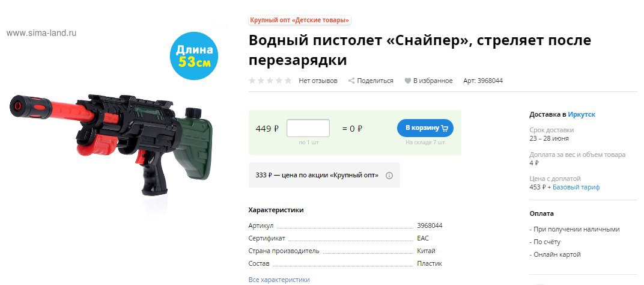Click the cart icon in В корзину button
Image resolution: width=644 pixels, height=285 pixels.
445,128
